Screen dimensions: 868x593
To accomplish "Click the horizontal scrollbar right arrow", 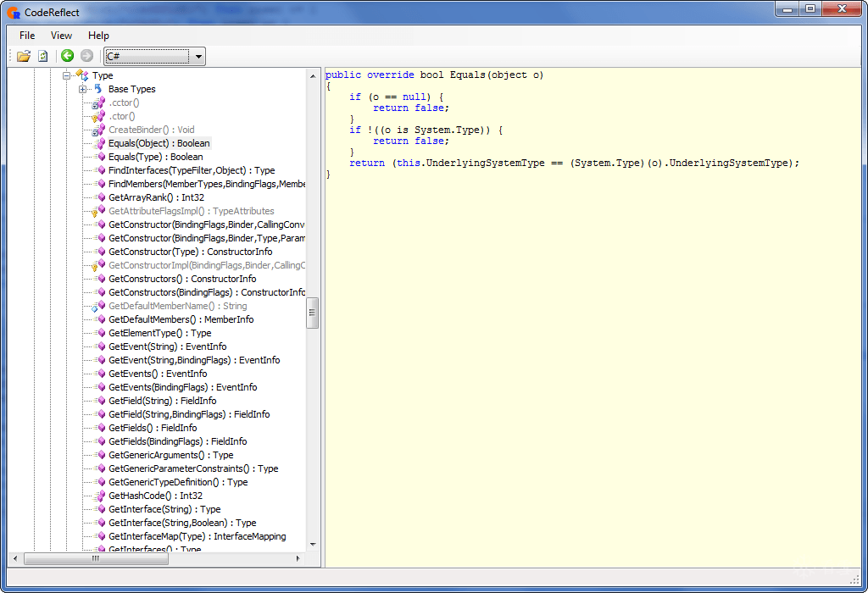I will [x=298, y=559].
